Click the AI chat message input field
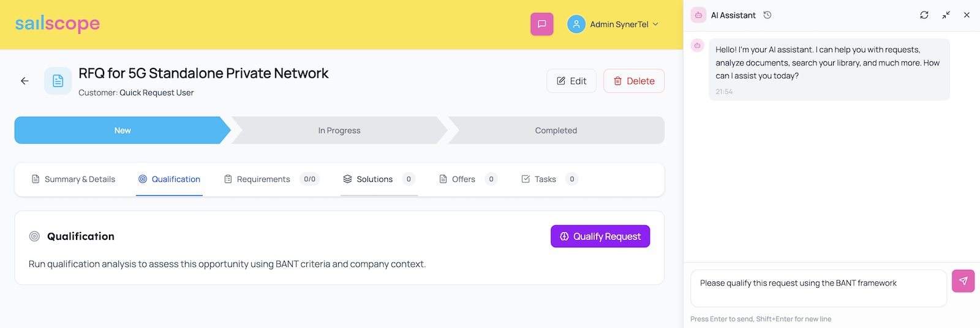 (x=818, y=288)
